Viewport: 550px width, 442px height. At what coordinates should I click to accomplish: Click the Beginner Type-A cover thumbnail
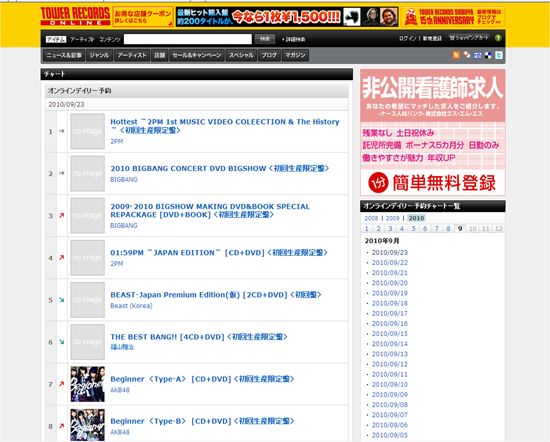click(x=88, y=384)
